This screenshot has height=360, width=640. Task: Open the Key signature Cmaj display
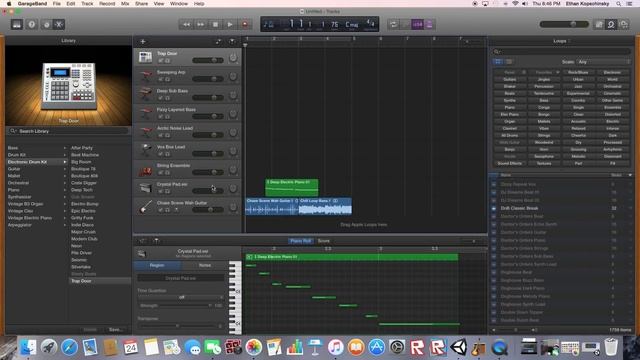(352, 24)
